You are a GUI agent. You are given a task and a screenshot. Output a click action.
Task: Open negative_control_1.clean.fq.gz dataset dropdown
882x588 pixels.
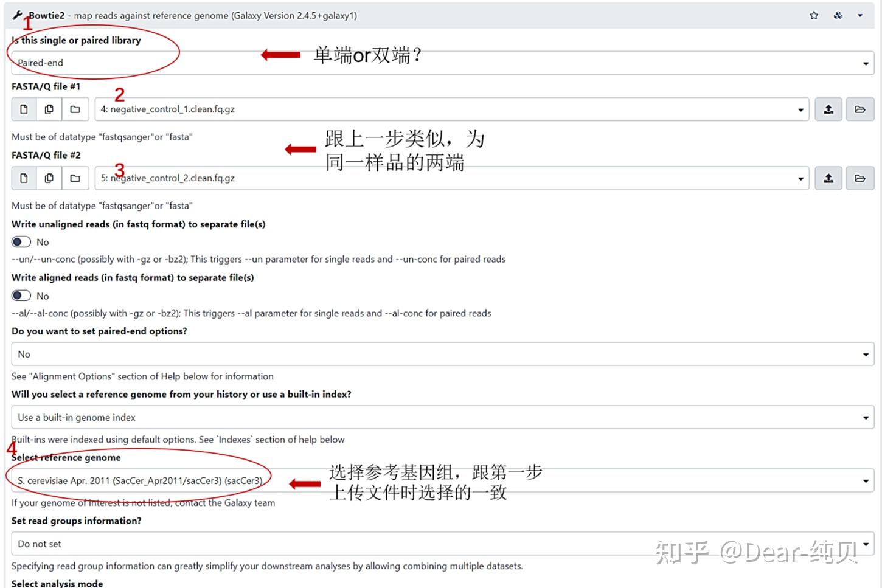click(452, 109)
